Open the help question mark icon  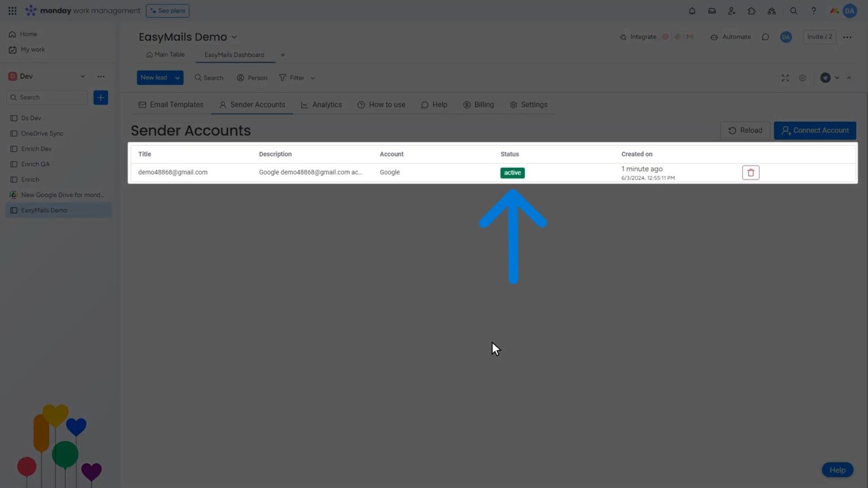point(813,11)
